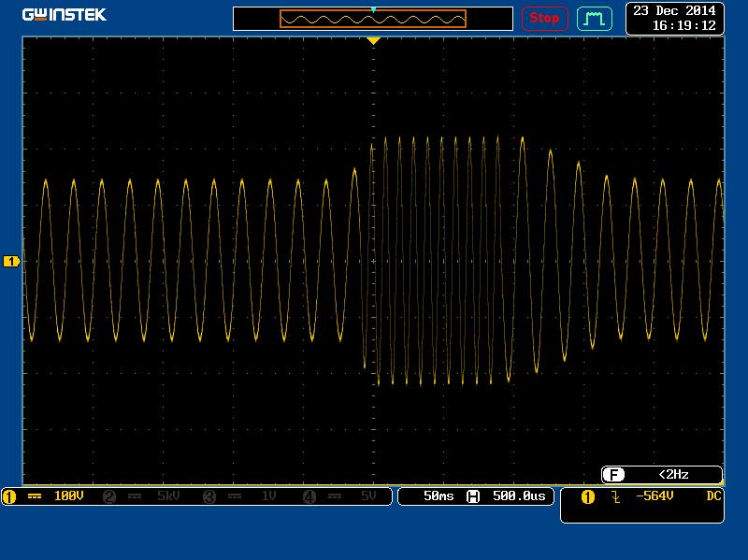Click the channel 1 ground level marker

(x=11, y=262)
